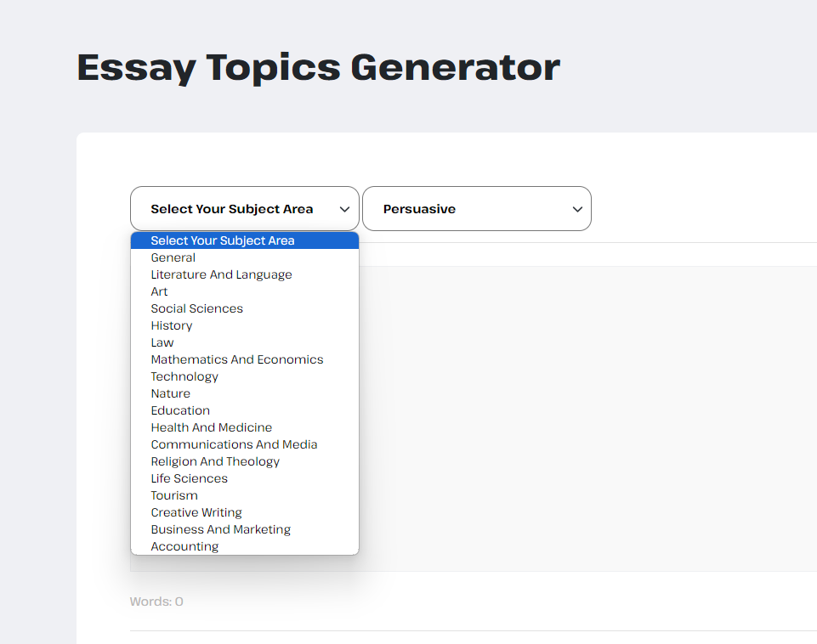The height and width of the screenshot is (644, 817).
Task: Pick Social Sciences in the dropdown list
Action: (x=244, y=308)
